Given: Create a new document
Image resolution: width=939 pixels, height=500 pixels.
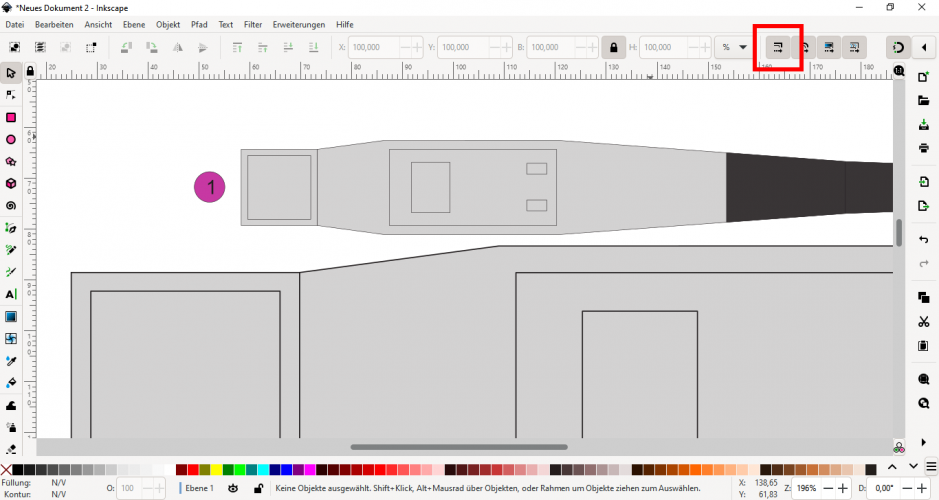Looking at the screenshot, I should 923,77.
